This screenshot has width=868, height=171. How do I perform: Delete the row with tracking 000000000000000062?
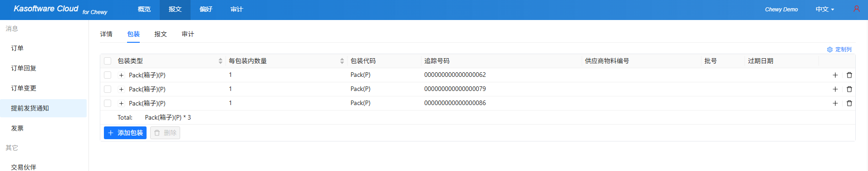point(849,75)
